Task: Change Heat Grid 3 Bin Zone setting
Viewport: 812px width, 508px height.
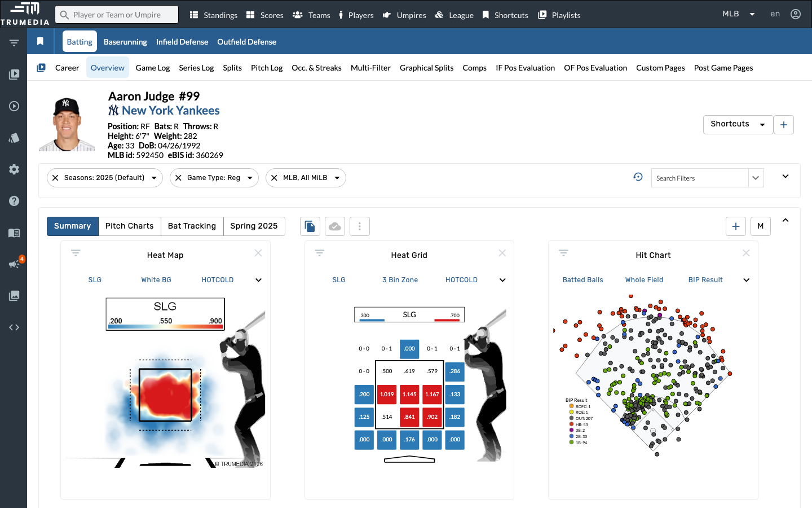Action: [x=400, y=280]
